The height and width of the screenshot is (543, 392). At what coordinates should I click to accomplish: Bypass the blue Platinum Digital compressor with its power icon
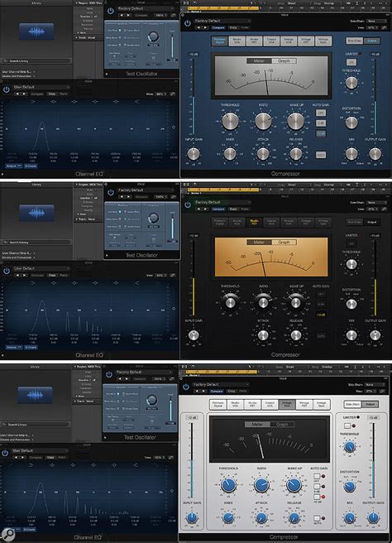click(x=188, y=23)
